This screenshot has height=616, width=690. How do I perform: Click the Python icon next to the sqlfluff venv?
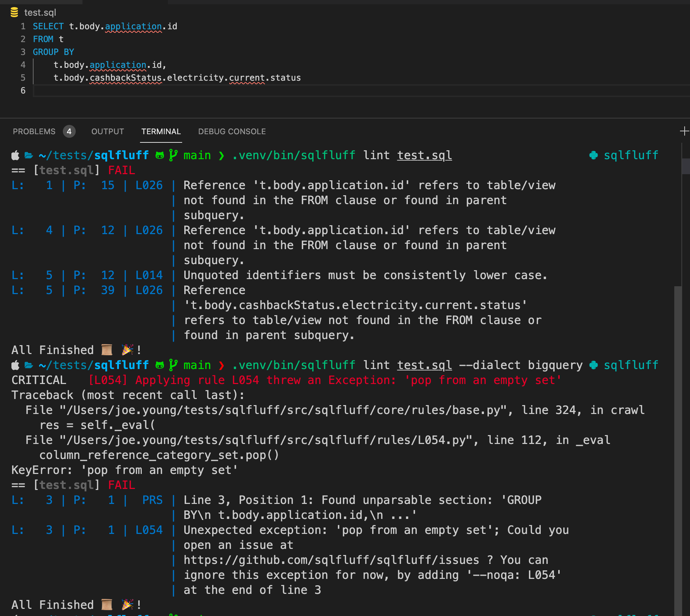[594, 155]
